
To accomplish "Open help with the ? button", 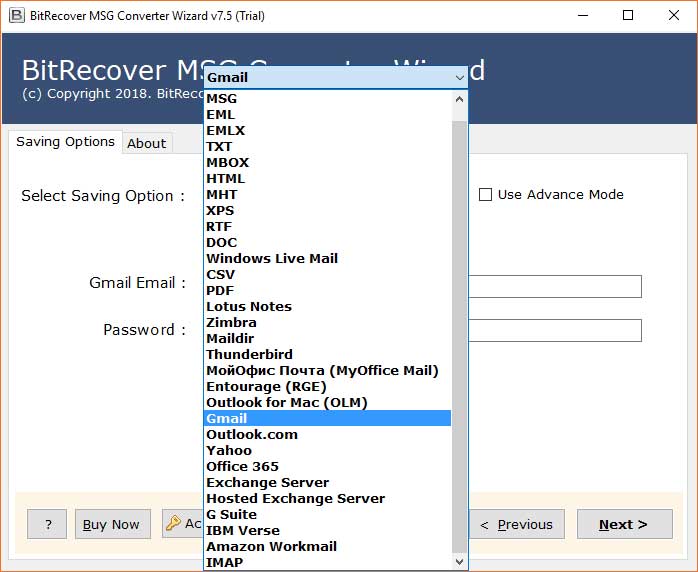I will [x=47, y=524].
